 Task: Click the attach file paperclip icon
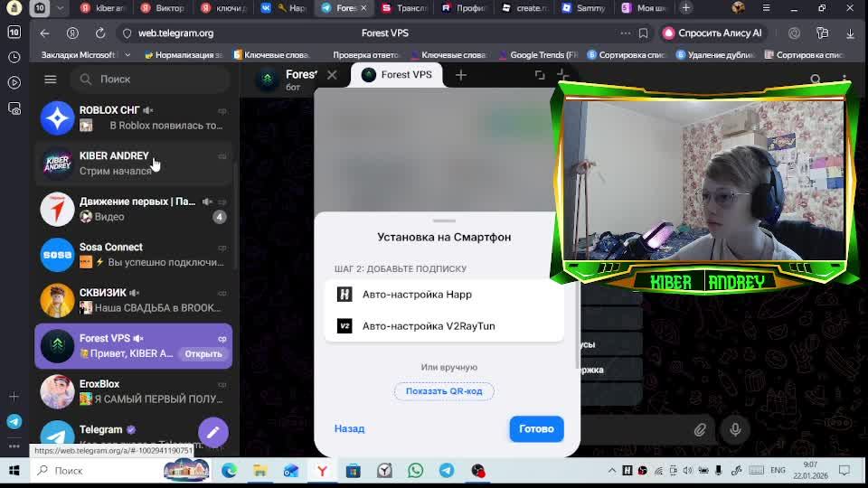point(700,429)
